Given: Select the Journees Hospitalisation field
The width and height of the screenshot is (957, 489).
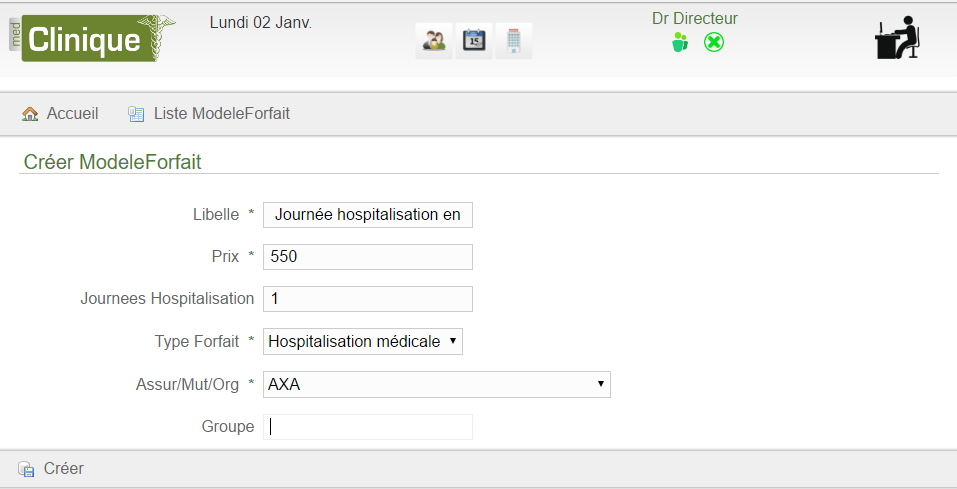Looking at the screenshot, I should coord(367,299).
